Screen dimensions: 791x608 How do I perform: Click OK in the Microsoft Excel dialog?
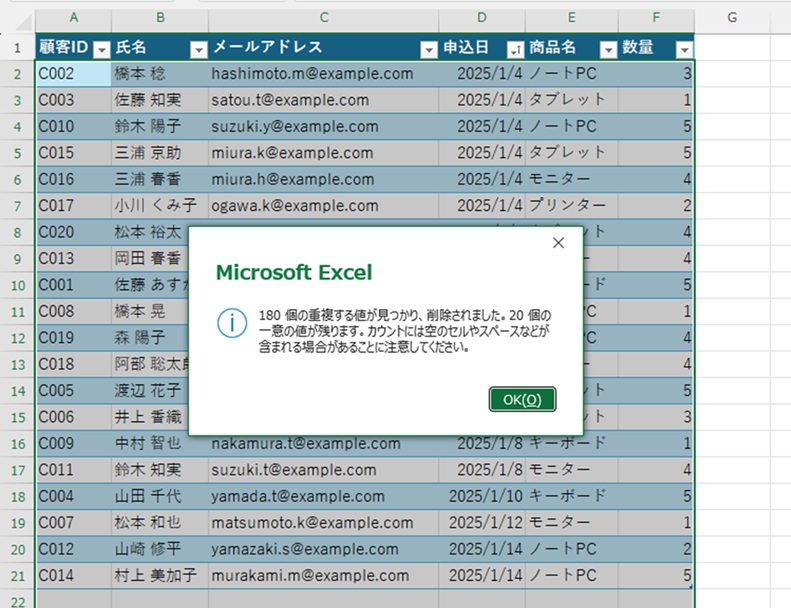tap(522, 399)
